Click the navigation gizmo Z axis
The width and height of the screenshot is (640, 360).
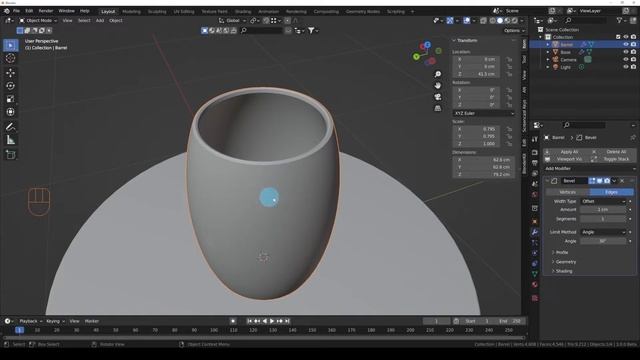click(x=427, y=44)
